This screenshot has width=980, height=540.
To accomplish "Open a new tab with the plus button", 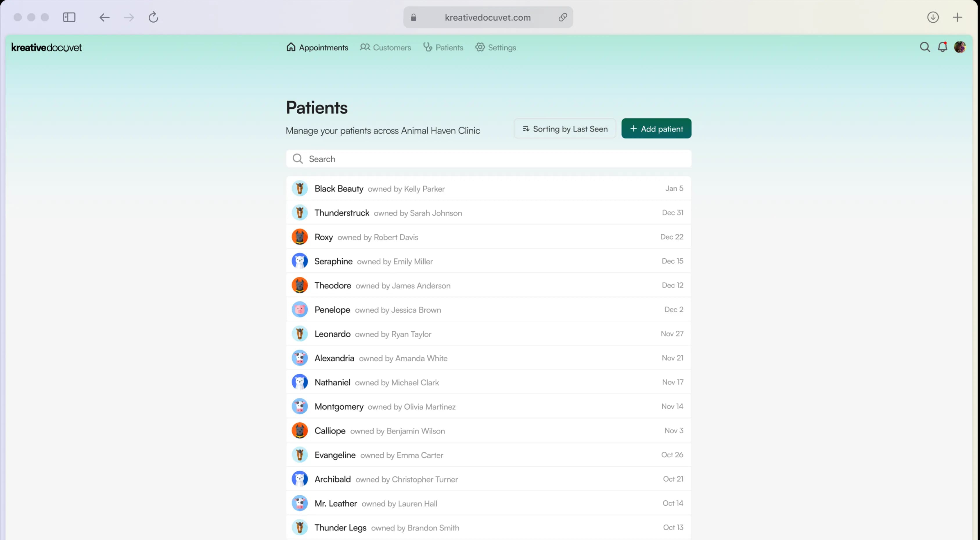I will [x=958, y=17].
